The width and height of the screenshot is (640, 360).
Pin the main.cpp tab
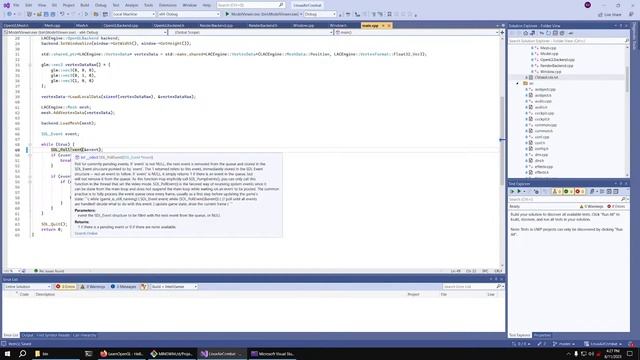click(383, 26)
